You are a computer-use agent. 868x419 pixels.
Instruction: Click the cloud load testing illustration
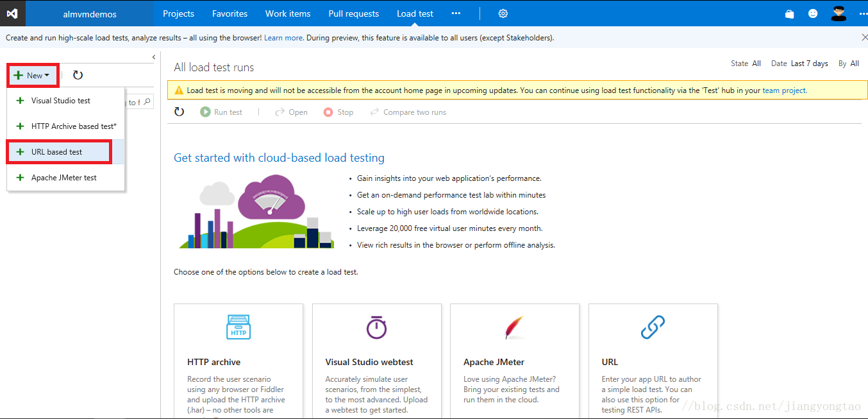pyautogui.click(x=256, y=211)
